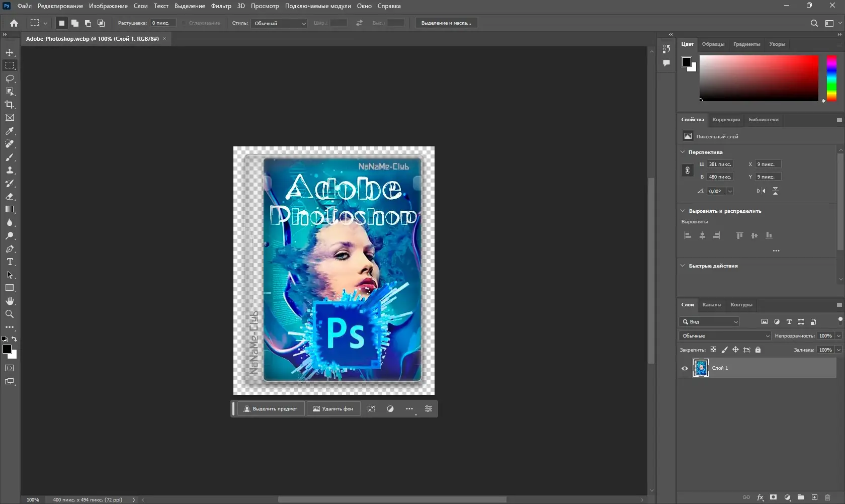Lock the layer position
Image resolution: width=845 pixels, height=504 pixels.
coord(735,350)
